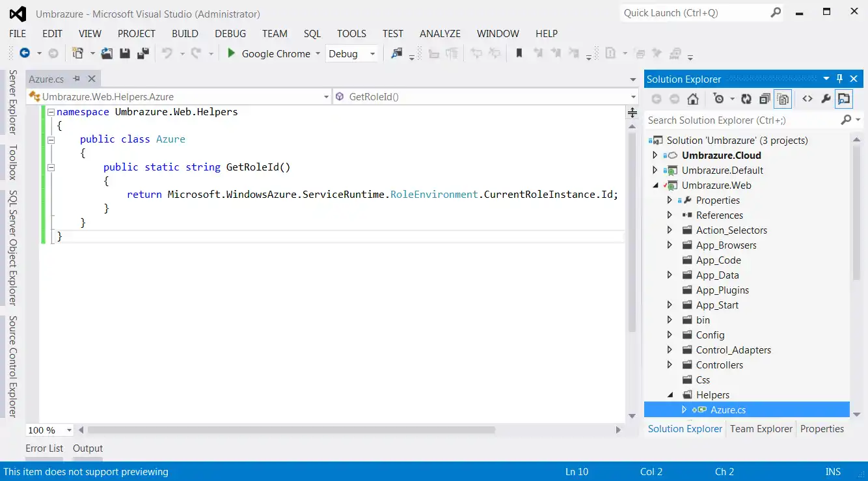Click the Visual Studio logo icon

pos(18,14)
